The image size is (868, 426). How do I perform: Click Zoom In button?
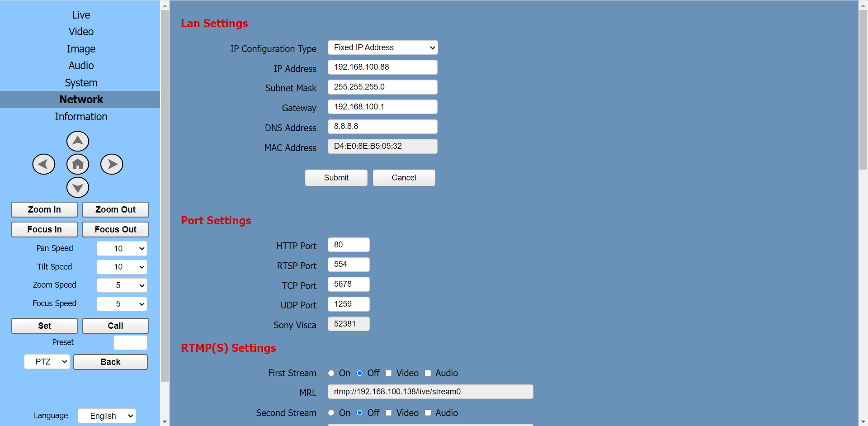(x=44, y=209)
